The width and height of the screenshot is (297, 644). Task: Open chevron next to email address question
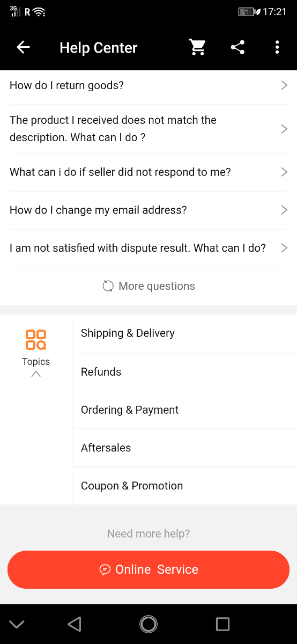point(284,210)
